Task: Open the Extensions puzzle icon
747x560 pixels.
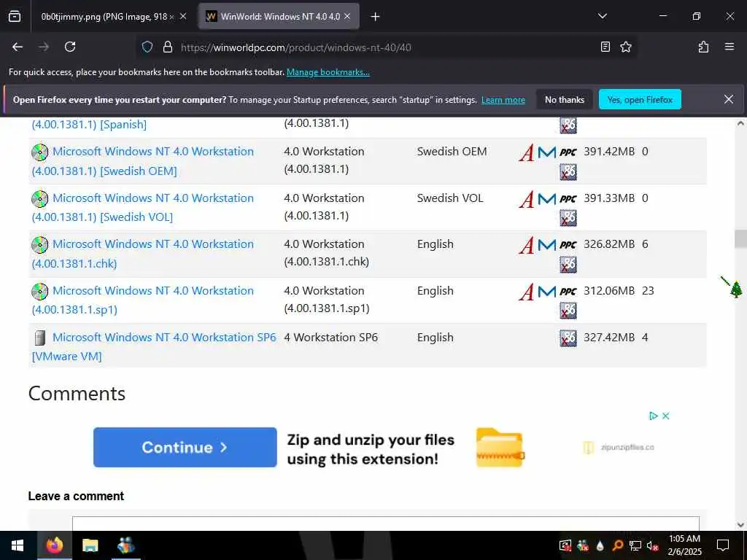Action: click(x=704, y=47)
